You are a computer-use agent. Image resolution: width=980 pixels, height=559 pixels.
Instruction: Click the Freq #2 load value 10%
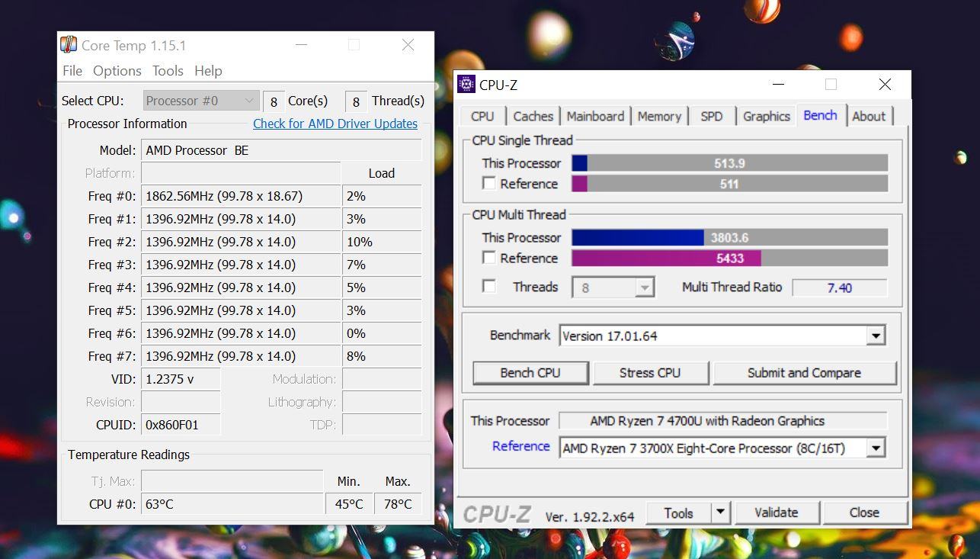[x=382, y=242]
